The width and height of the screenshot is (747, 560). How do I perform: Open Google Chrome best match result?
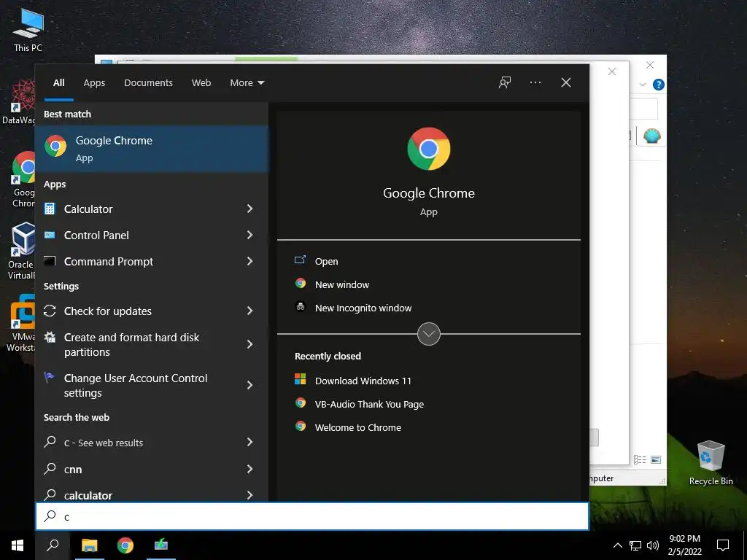[x=152, y=149]
